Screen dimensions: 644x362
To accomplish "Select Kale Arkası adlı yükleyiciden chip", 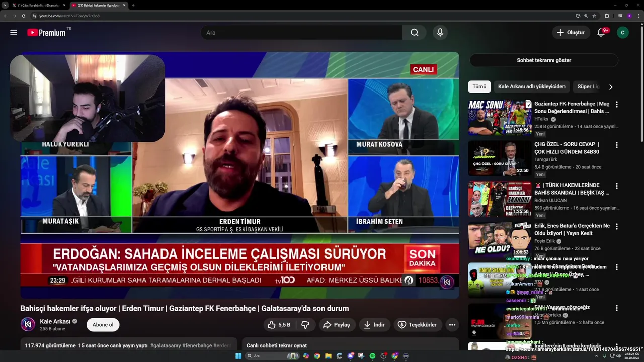I will (x=532, y=87).
